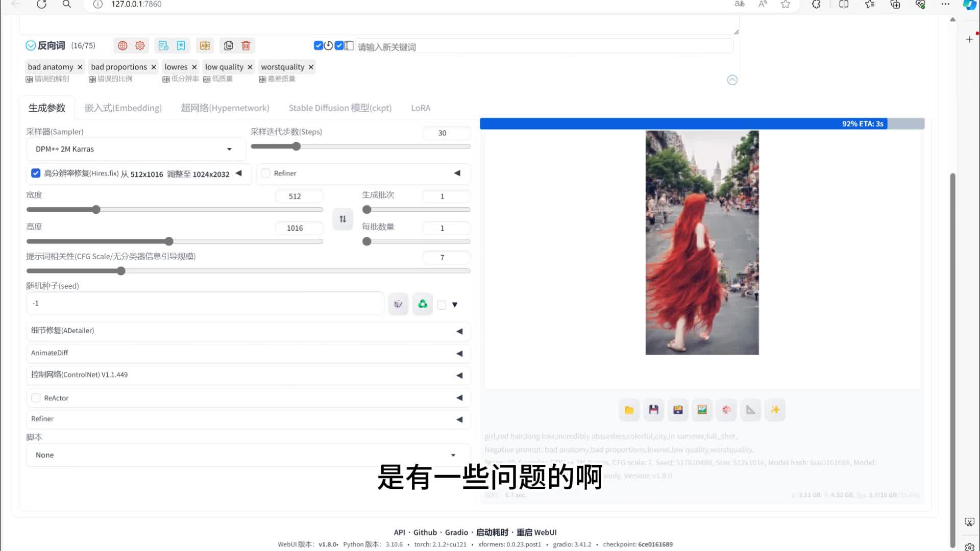Open the script dropdown showing None

[x=248, y=455]
